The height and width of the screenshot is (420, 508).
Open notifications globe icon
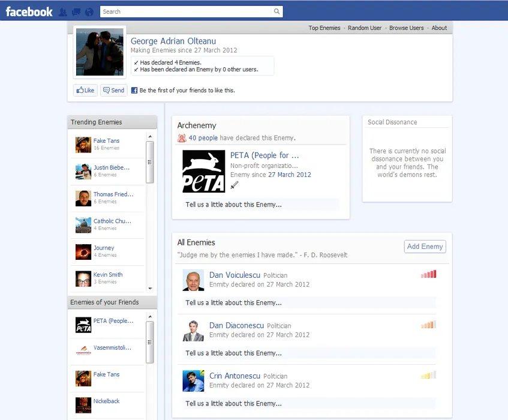pos(89,13)
